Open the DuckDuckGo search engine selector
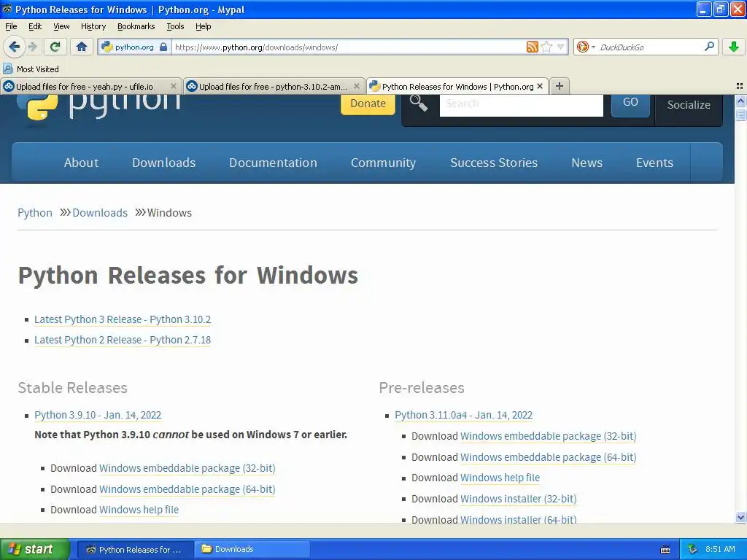This screenshot has height=560, width=747. click(x=586, y=47)
